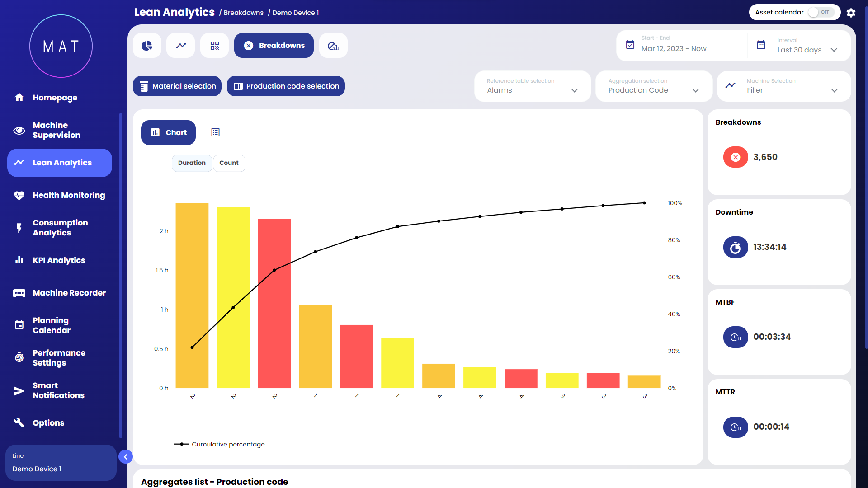Image resolution: width=868 pixels, height=488 pixels.
Task: Go to KPI Analytics menu item
Action: [x=59, y=260]
